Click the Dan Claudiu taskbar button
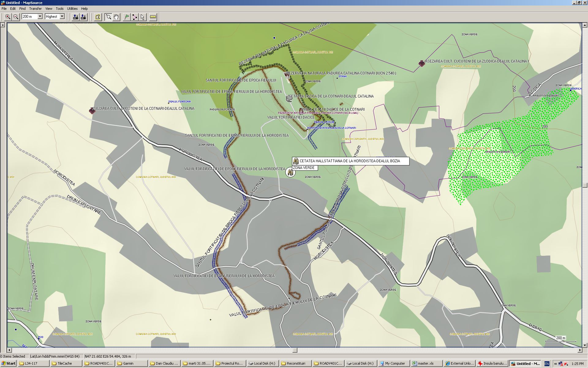Screen dimensions: 588x368 [164, 363]
